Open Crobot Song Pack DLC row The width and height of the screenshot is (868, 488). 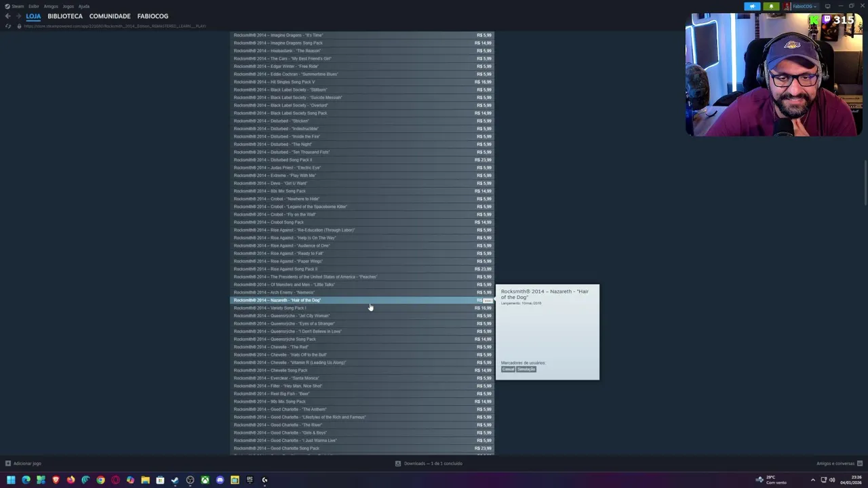pos(363,222)
